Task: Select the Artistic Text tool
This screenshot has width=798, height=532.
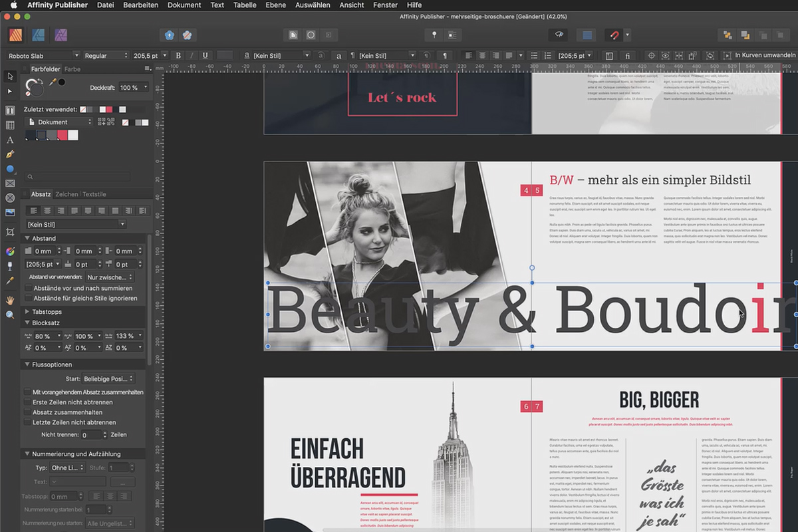Action: coord(9,140)
